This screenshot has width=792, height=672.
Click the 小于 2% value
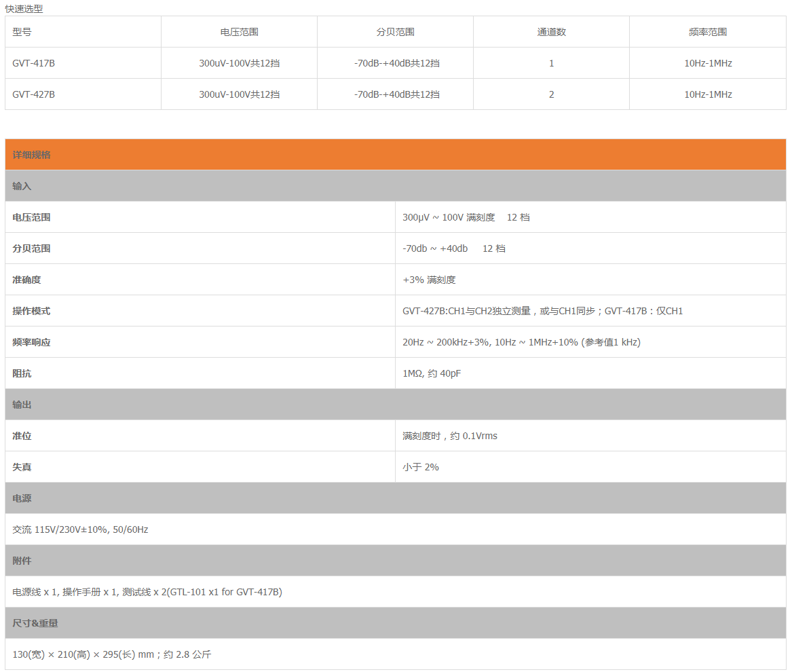coord(420,468)
